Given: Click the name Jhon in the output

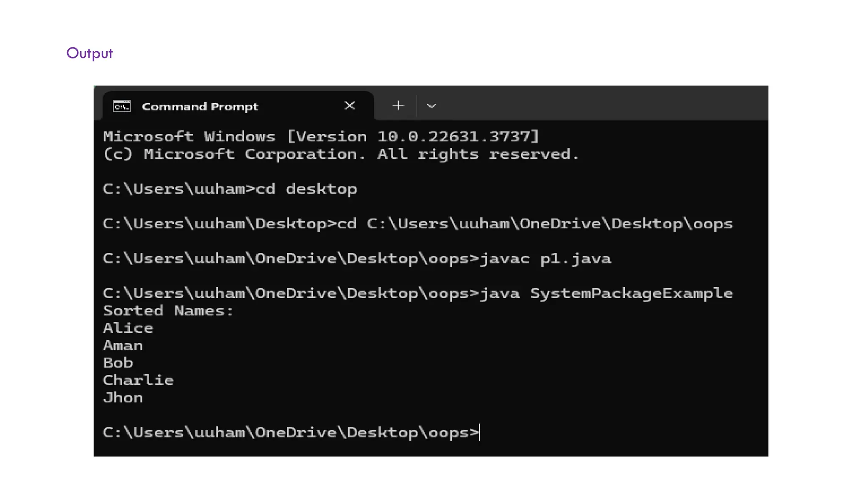Looking at the screenshot, I should [x=123, y=398].
